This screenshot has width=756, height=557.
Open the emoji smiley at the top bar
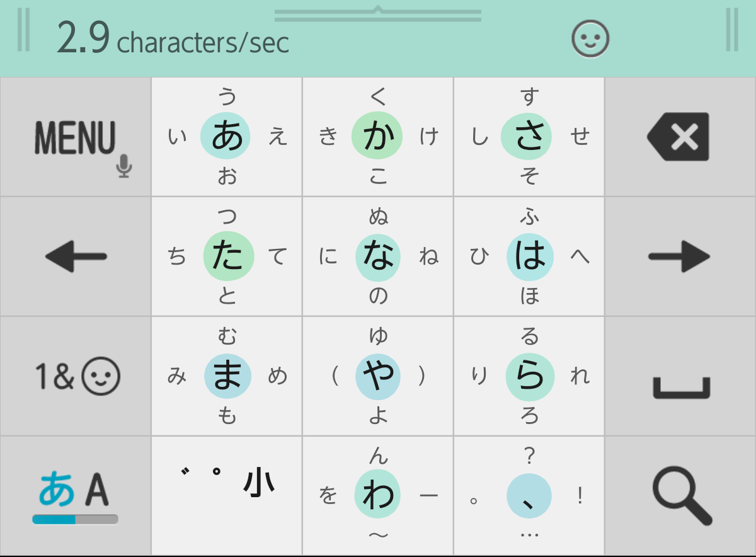pos(590,38)
